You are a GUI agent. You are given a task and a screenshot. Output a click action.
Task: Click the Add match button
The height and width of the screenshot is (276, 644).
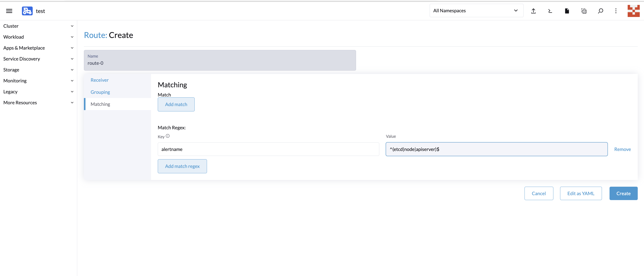[x=176, y=104]
